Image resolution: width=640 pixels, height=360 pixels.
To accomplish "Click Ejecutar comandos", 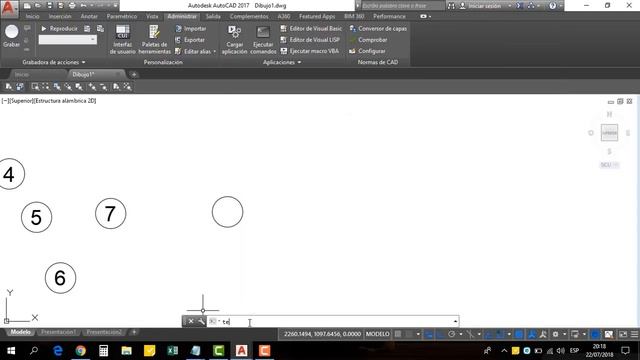I will pyautogui.click(x=263, y=40).
